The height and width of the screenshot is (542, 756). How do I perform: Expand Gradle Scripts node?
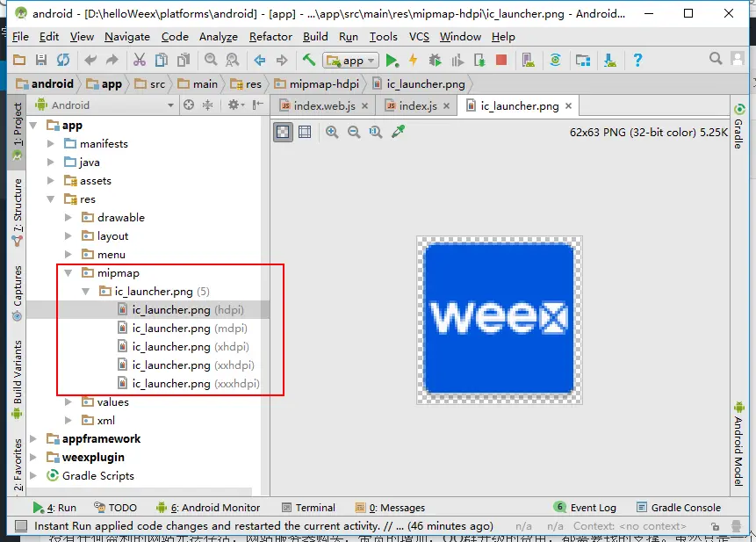33,475
